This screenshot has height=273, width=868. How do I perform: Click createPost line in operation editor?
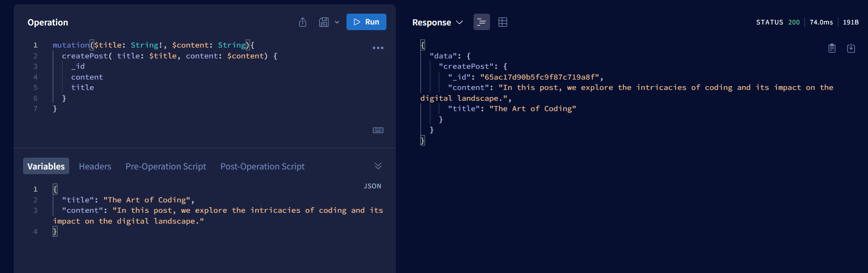[x=169, y=56]
